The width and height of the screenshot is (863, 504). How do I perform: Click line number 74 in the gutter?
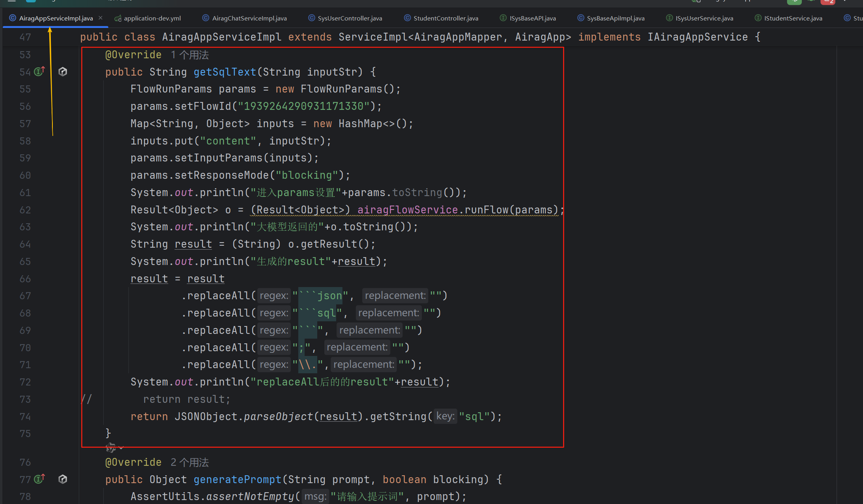tap(25, 417)
